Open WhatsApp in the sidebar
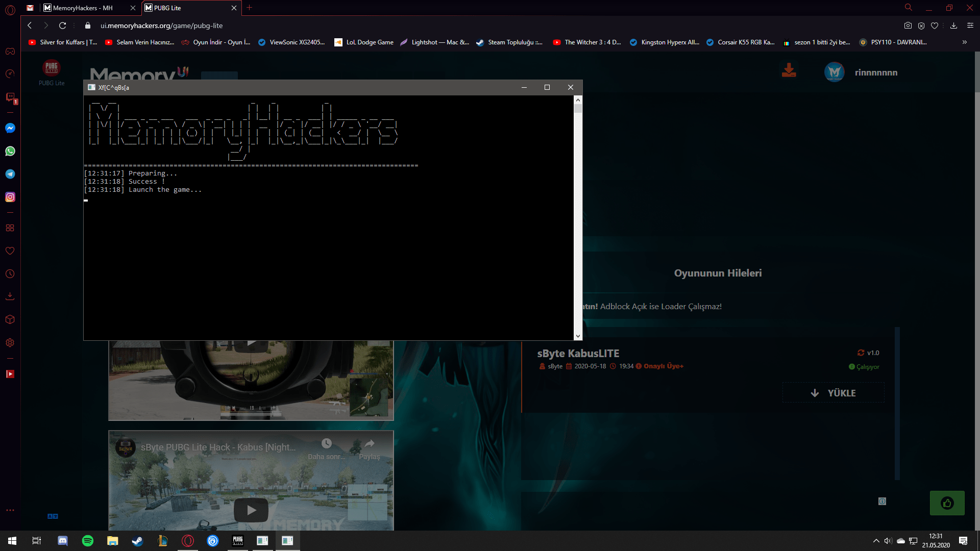Image resolution: width=980 pixels, height=551 pixels. pos(10,151)
